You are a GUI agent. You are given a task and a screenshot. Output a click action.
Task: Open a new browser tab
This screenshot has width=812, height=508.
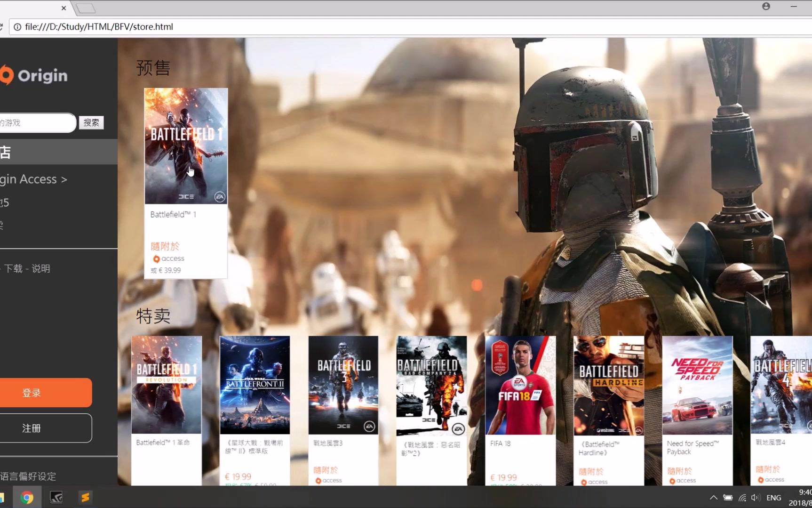click(x=86, y=8)
